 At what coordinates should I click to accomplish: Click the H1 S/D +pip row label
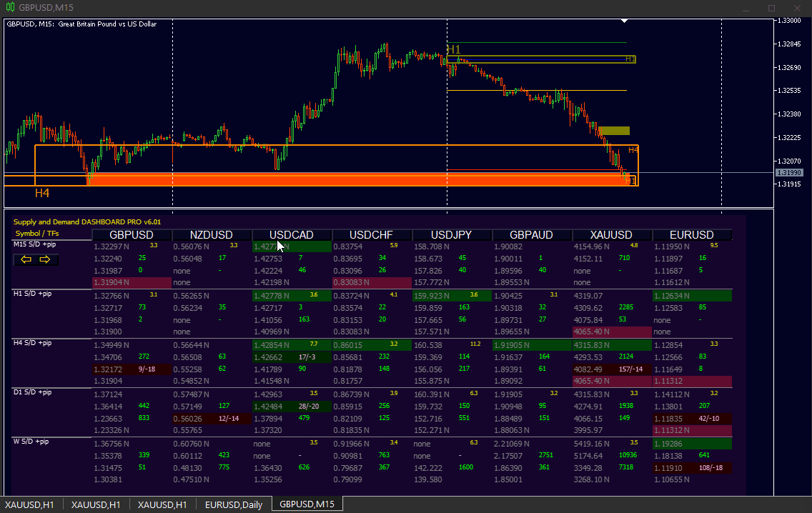32,294
